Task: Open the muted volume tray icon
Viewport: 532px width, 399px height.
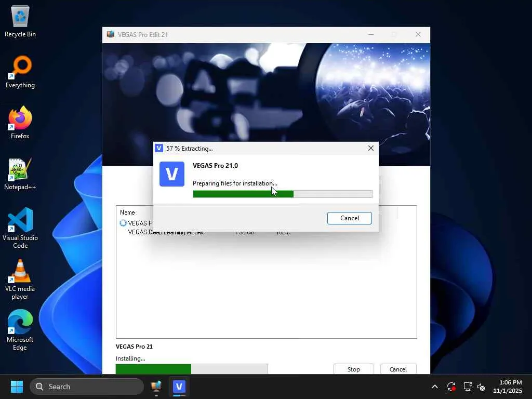Action: pyautogui.click(x=481, y=387)
